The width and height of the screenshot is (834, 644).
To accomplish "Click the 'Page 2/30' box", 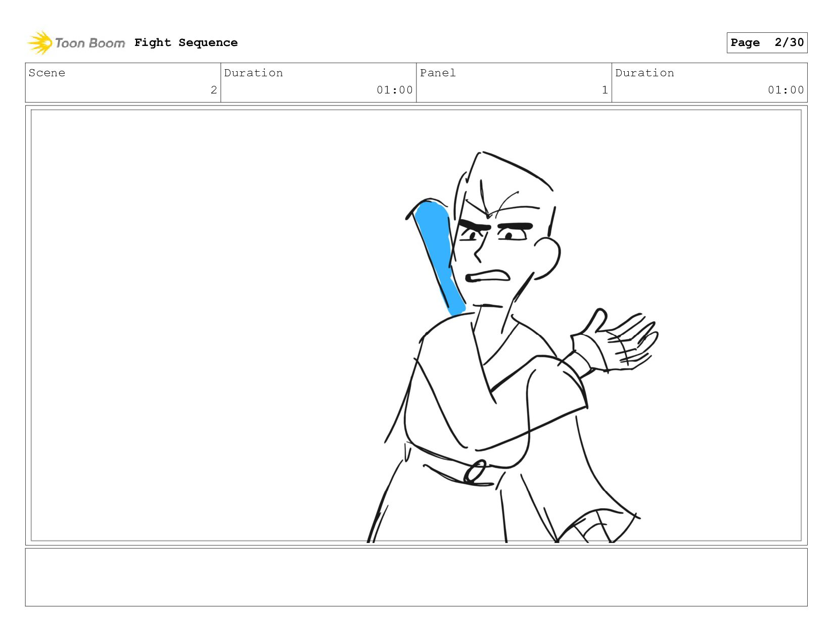I will click(767, 42).
